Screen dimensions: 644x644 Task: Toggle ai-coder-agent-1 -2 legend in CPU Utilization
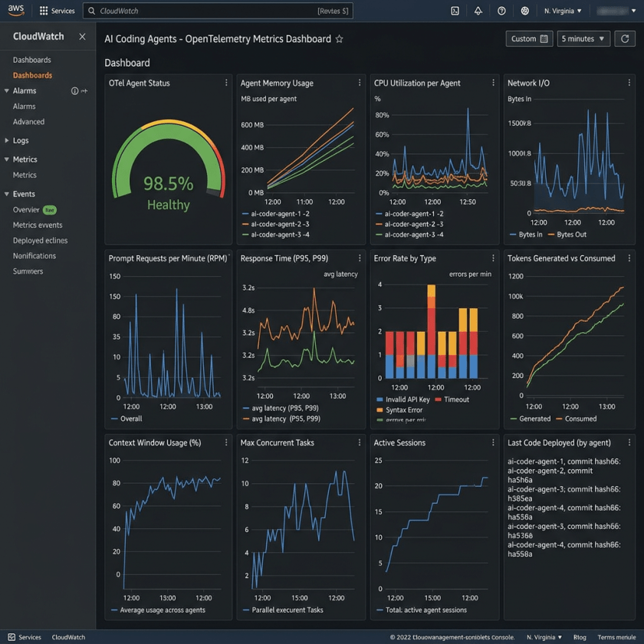pyautogui.click(x=409, y=214)
